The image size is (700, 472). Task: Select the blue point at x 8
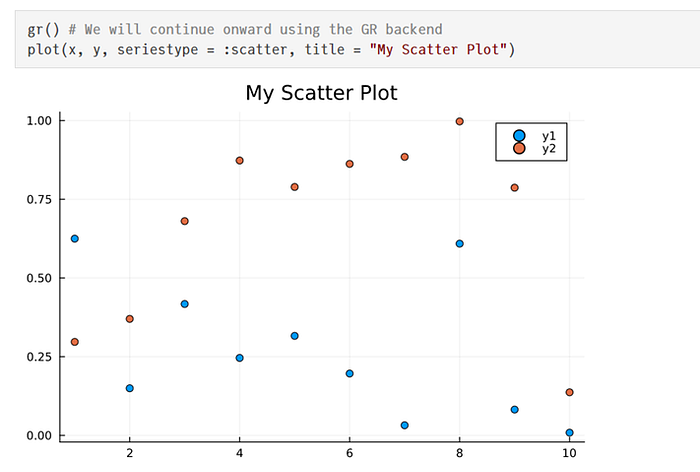(x=459, y=243)
